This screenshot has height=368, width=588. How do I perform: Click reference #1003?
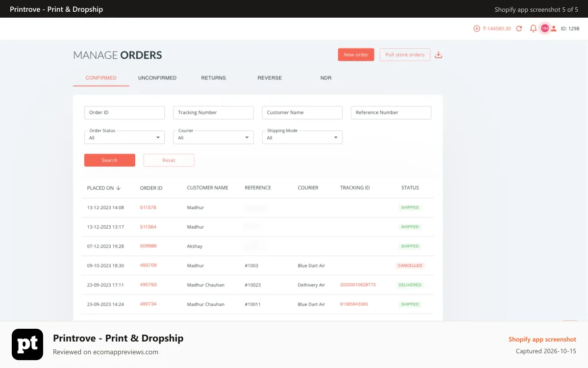(x=251, y=265)
